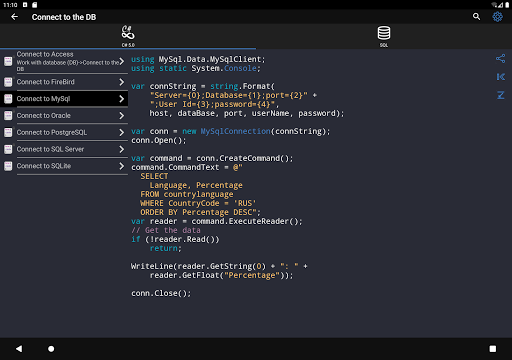Expand the Connect to Access chevron
The image size is (512, 360).
122,61
